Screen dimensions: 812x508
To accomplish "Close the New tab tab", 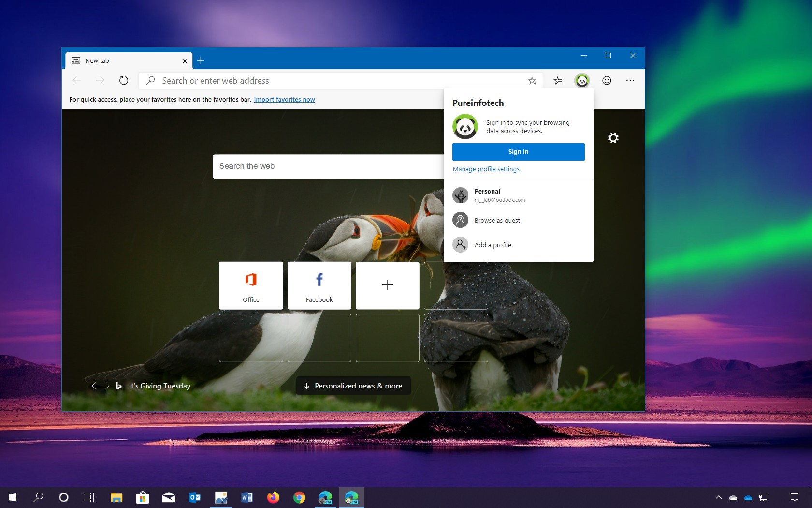I will [x=185, y=61].
